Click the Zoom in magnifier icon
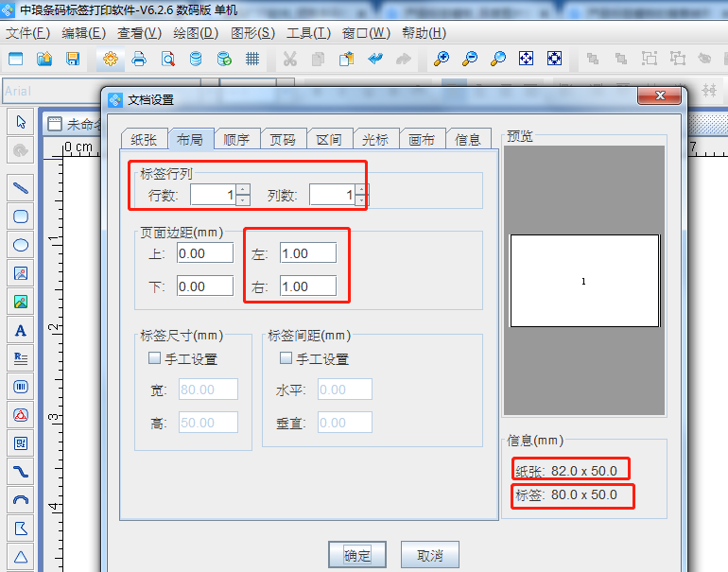 pyautogui.click(x=441, y=59)
